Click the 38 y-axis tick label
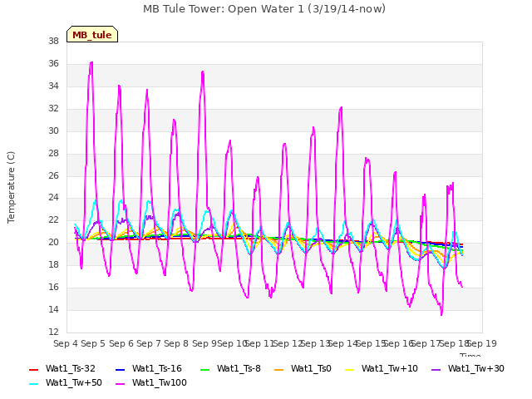The width and height of the screenshot is (532, 399). tap(53, 41)
